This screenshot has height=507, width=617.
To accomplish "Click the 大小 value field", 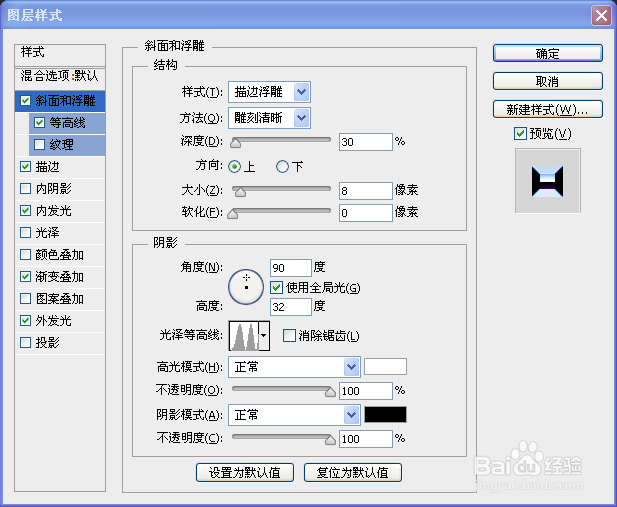I will [x=366, y=191].
